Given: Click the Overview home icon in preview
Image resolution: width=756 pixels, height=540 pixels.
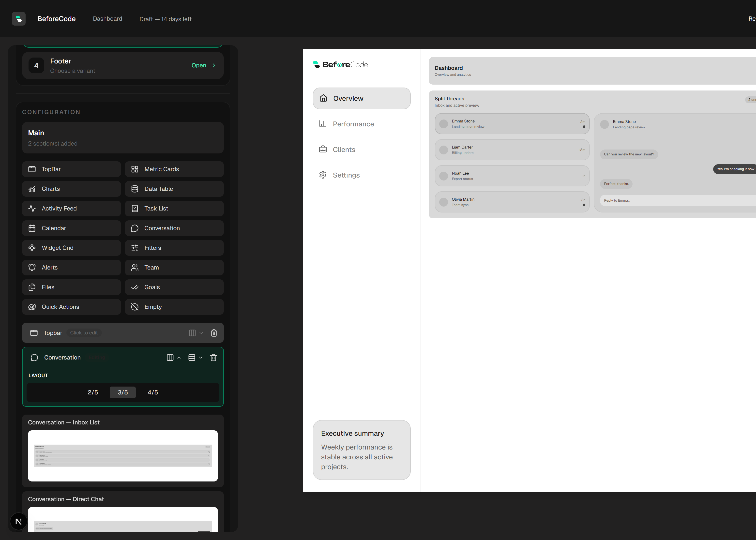Looking at the screenshot, I should pos(323,98).
